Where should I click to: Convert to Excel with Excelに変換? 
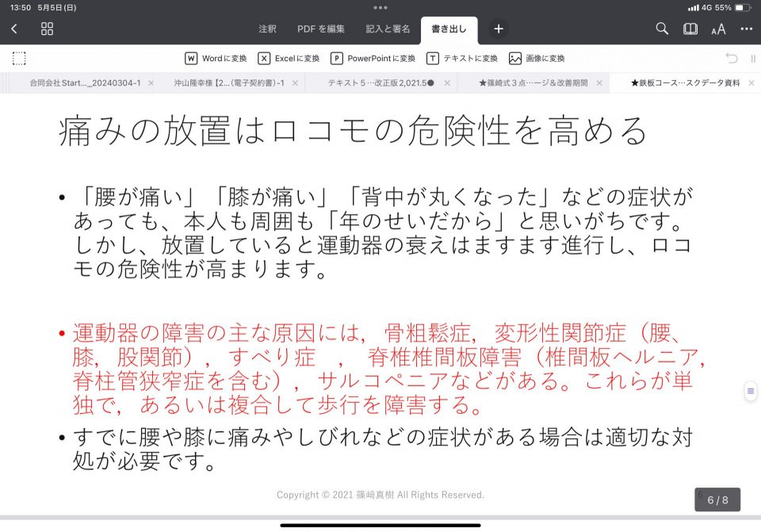click(x=289, y=58)
